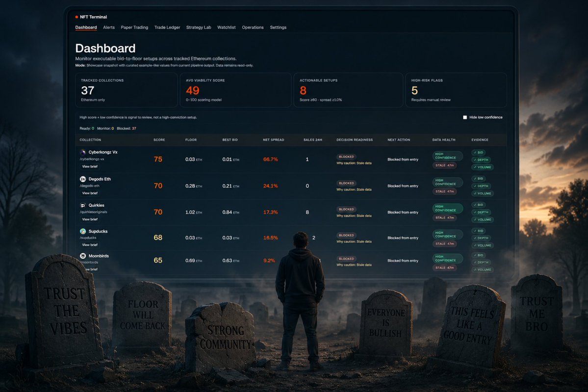The image size is (588, 392).
Task: Click the score 68 for Supducks
Action: click(158, 238)
